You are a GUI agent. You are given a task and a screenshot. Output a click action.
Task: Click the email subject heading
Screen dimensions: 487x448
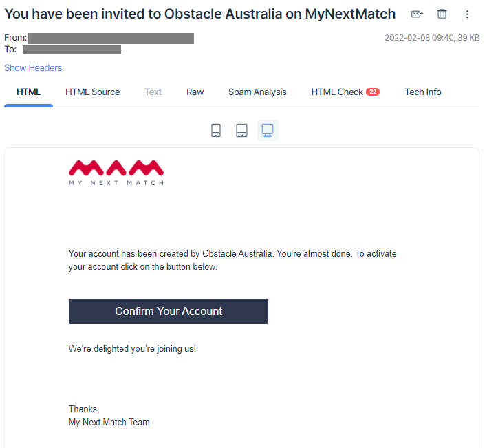(x=199, y=14)
